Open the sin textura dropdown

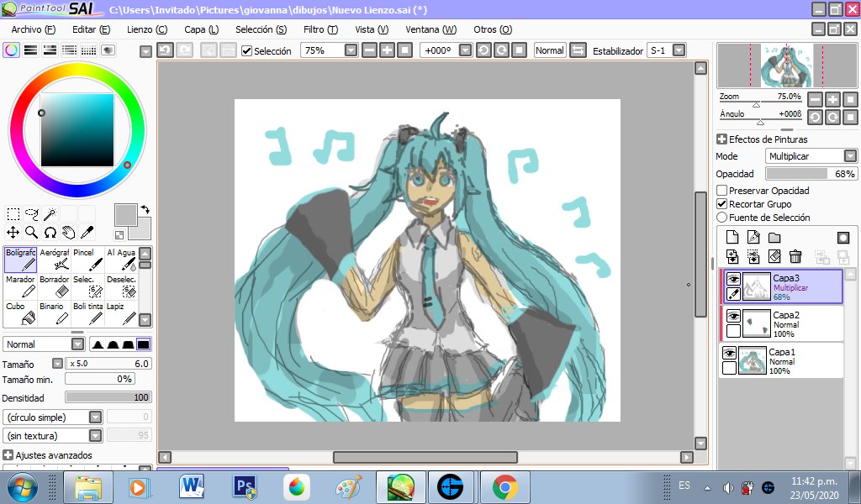click(96, 435)
